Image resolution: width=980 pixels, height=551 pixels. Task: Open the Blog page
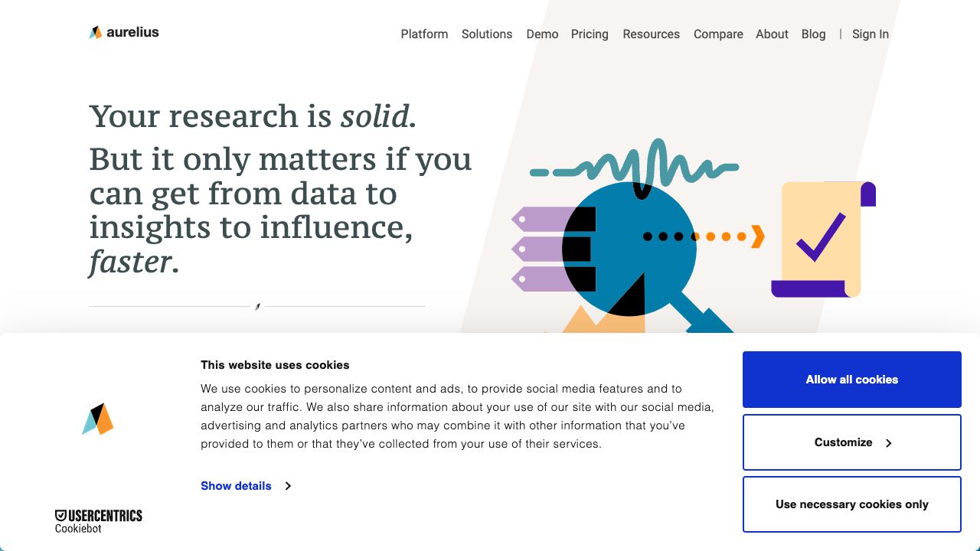click(813, 34)
